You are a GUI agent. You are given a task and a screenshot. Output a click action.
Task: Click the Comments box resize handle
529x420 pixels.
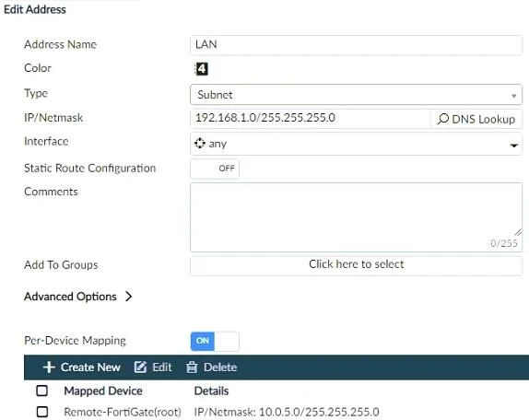(x=518, y=232)
